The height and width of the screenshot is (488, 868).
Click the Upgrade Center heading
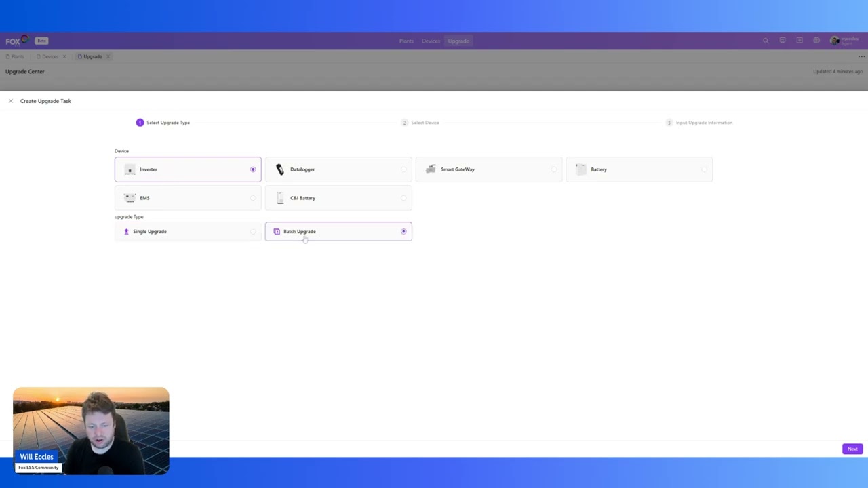tap(25, 71)
